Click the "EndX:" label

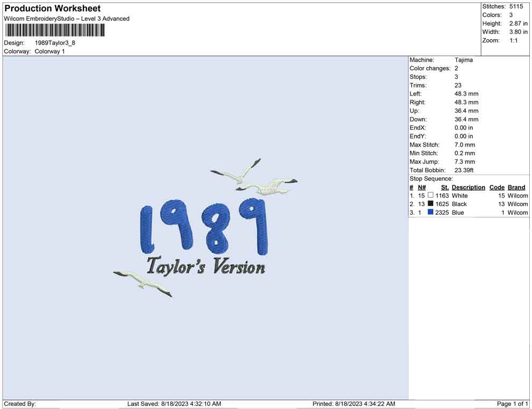[x=418, y=128]
